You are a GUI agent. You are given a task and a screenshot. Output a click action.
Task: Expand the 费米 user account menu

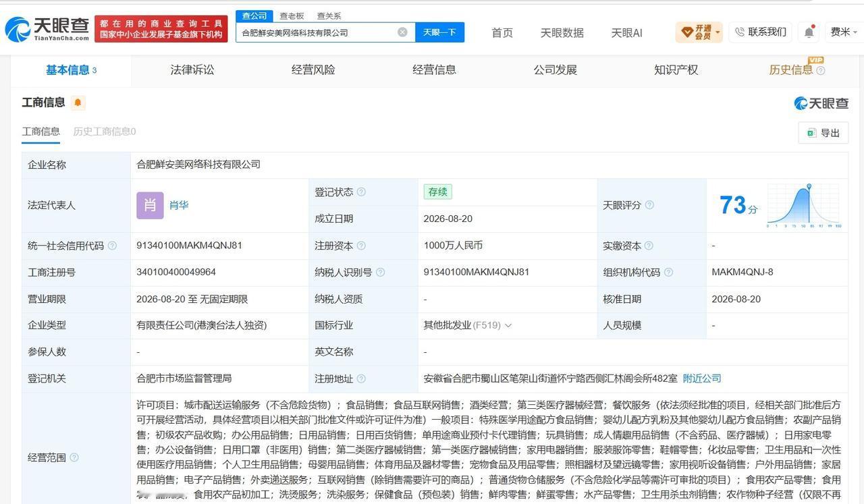coord(844,32)
